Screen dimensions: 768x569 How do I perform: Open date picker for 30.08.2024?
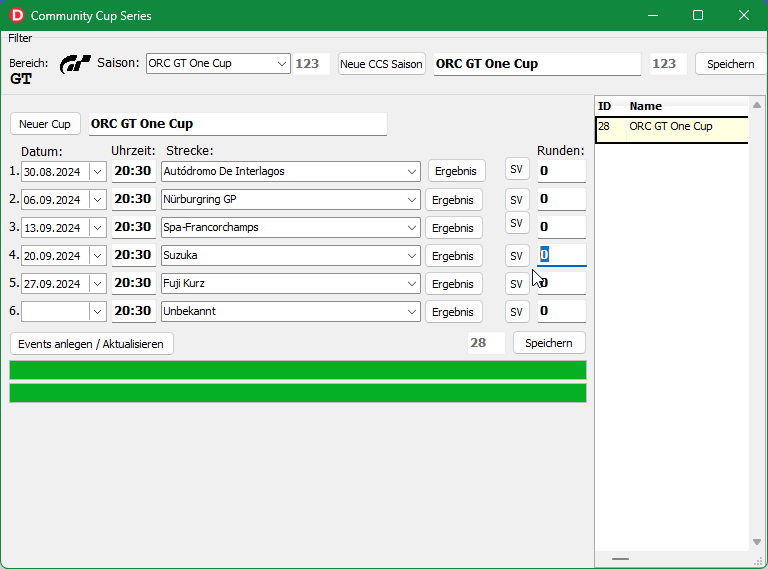pos(97,172)
